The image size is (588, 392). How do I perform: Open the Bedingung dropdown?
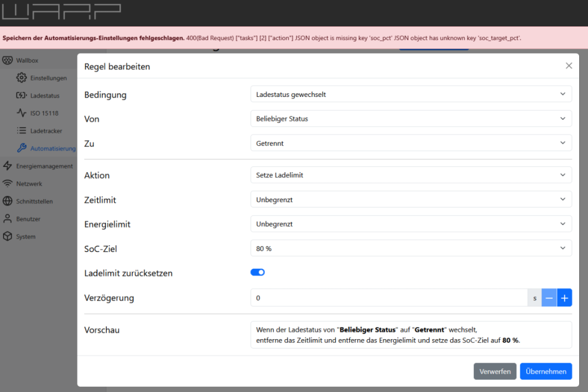pos(411,94)
